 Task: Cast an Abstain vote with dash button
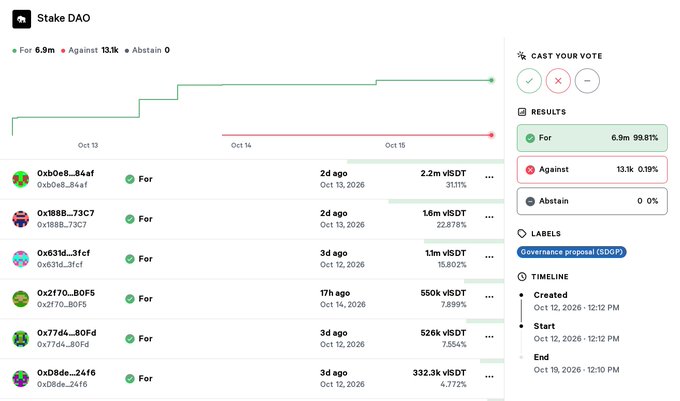587,81
